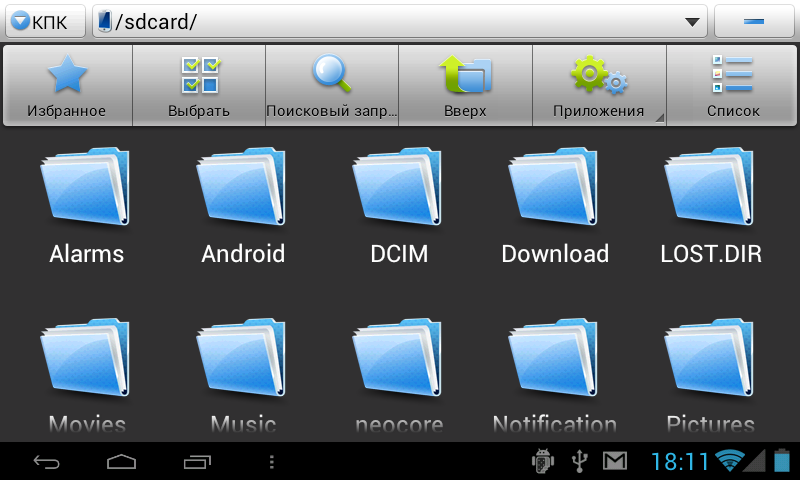
Task: Tap the Android home navigation button
Action: tap(121, 462)
